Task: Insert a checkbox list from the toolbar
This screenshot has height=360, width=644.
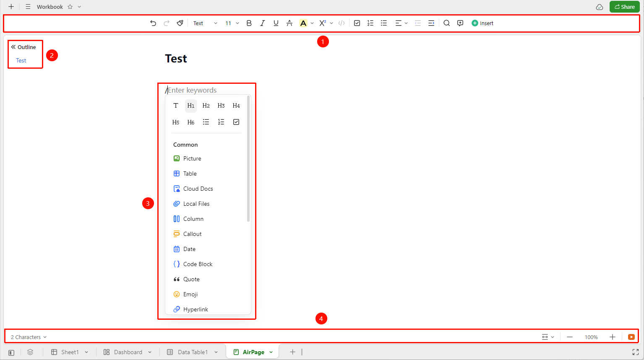Action: [357, 23]
